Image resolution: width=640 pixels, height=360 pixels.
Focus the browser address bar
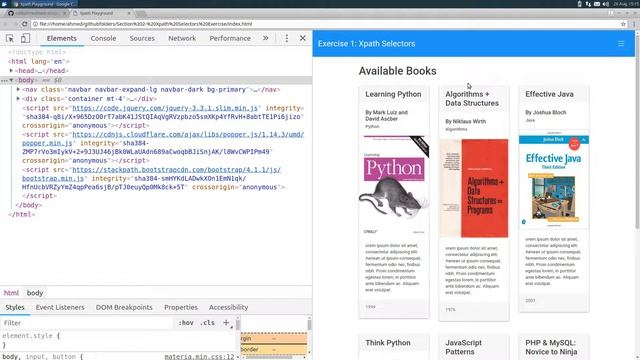click(327, 24)
